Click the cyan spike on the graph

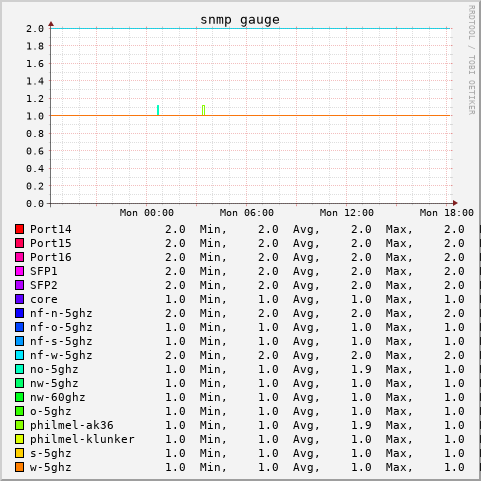pyautogui.click(x=158, y=110)
